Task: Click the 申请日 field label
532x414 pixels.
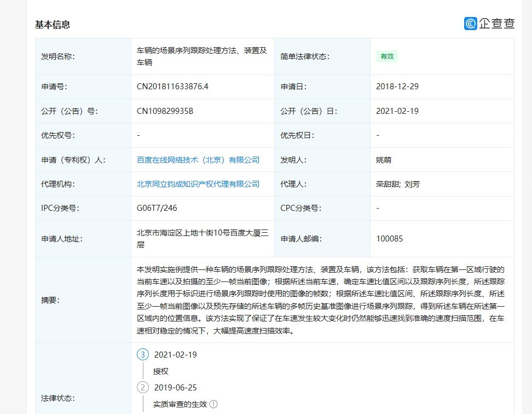Action: 293,87
